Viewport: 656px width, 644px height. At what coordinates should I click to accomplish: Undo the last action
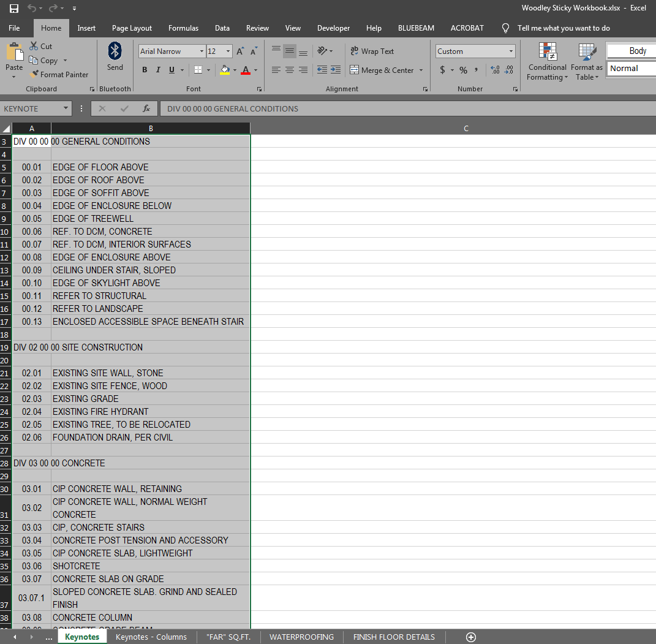pyautogui.click(x=32, y=8)
